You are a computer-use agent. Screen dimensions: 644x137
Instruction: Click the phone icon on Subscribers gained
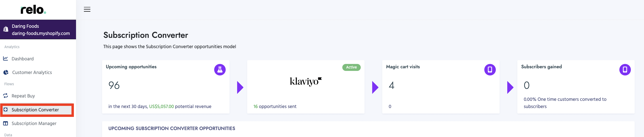[625, 70]
